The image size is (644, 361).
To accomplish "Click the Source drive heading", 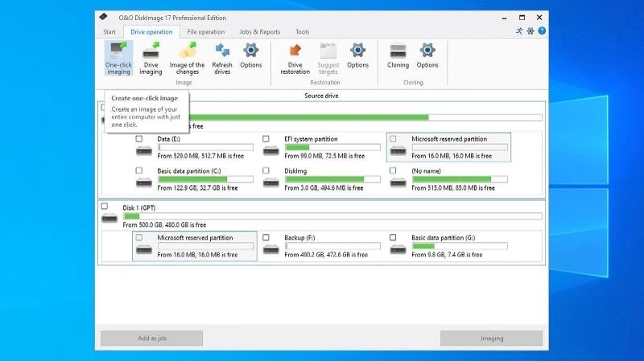I will pos(321,96).
